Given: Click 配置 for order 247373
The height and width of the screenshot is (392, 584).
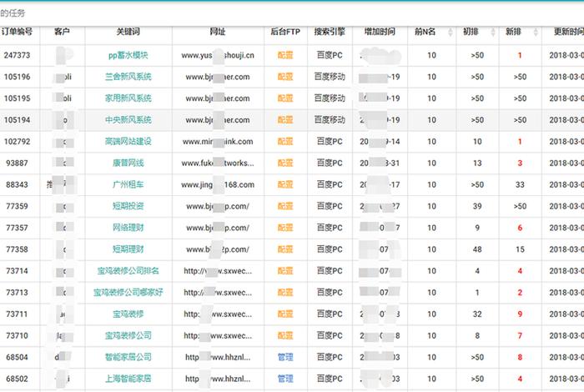Looking at the screenshot, I should pyautogui.click(x=285, y=55).
